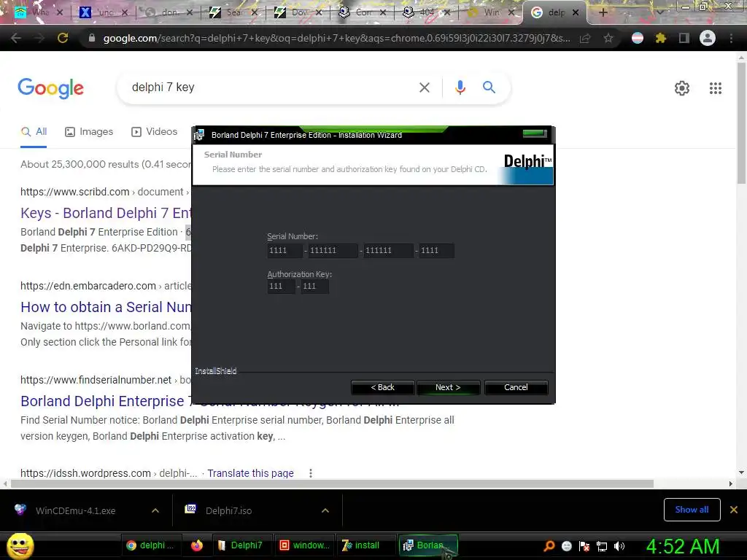Open Google settings gear
The width and height of the screenshot is (747, 560).
click(682, 88)
